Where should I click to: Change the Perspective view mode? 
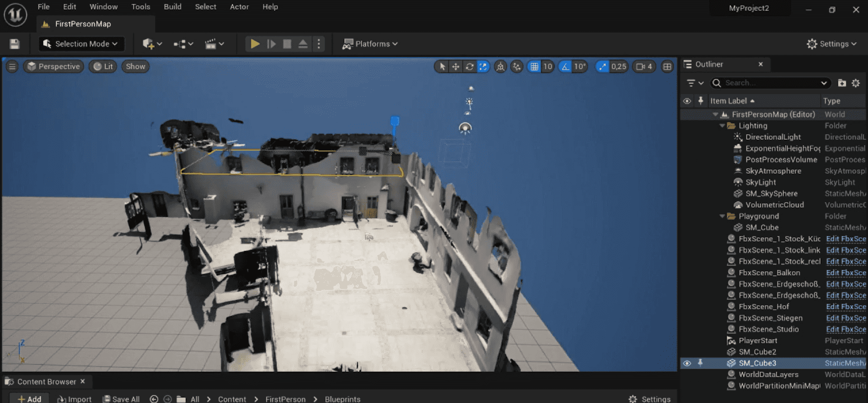[54, 66]
